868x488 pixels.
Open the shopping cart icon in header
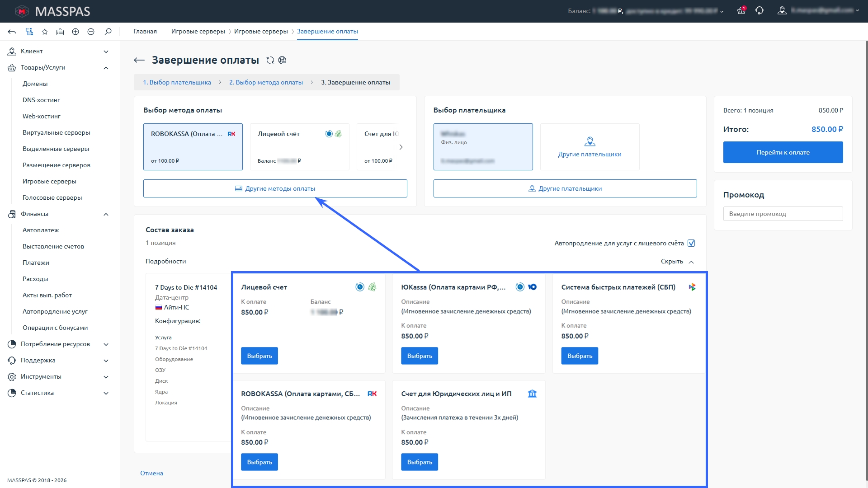click(741, 10)
